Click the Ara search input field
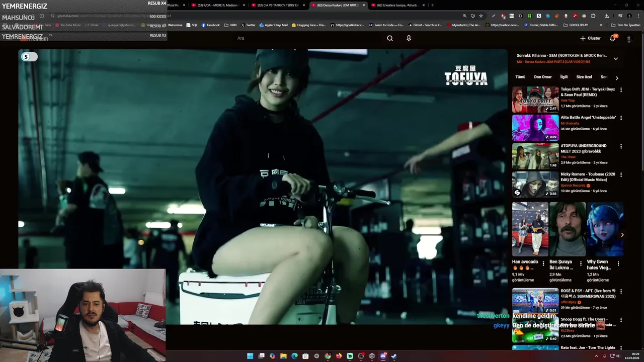This screenshot has width=644, height=362. pos(307,38)
